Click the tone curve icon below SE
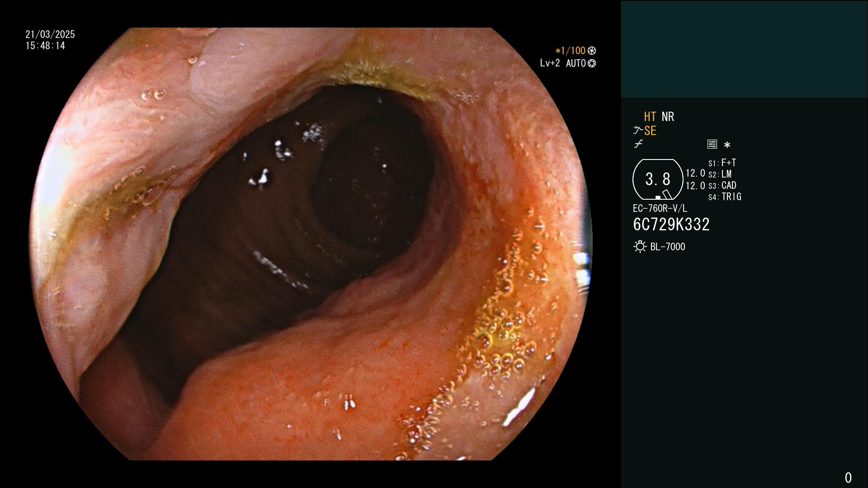This screenshot has height=488, width=868. (638, 144)
